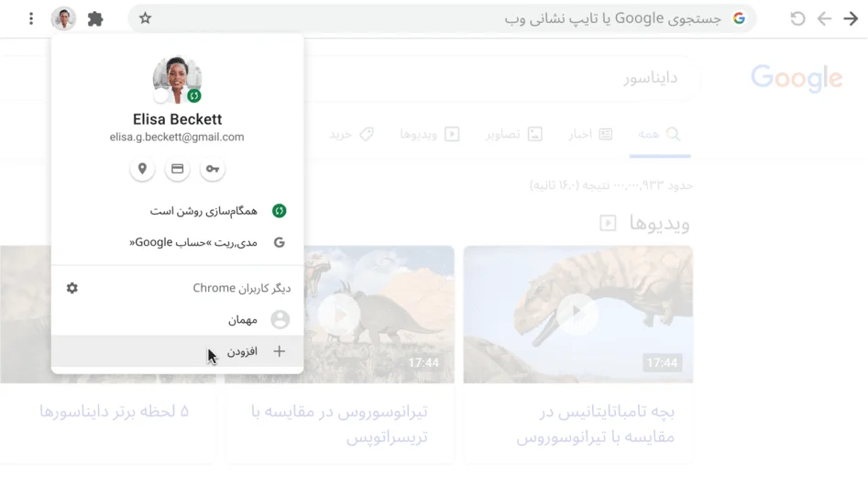Click the plus icon to add profile
The image size is (868, 487).
[279, 350]
